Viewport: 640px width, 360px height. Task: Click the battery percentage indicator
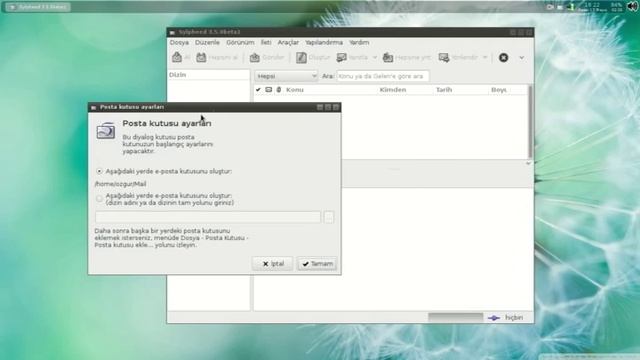(616, 7)
